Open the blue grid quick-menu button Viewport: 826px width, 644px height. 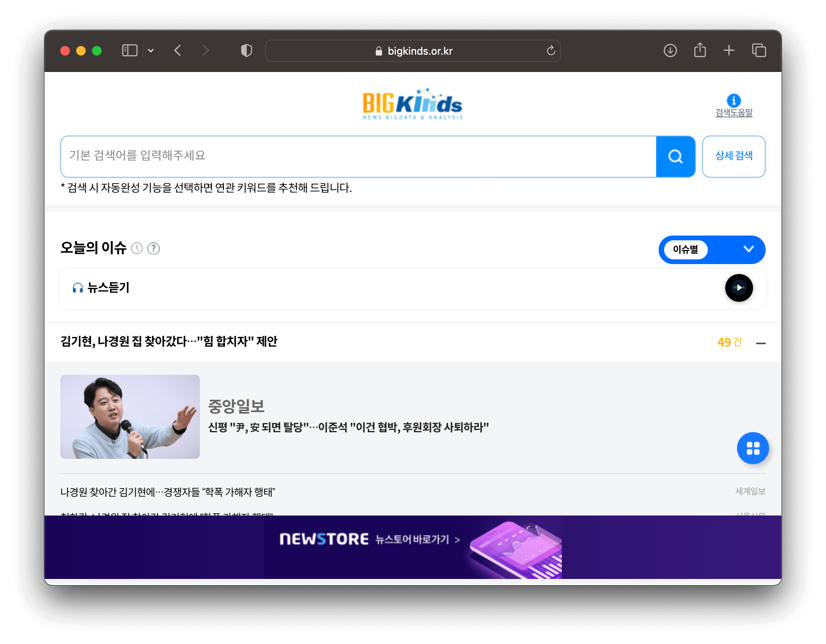753,448
